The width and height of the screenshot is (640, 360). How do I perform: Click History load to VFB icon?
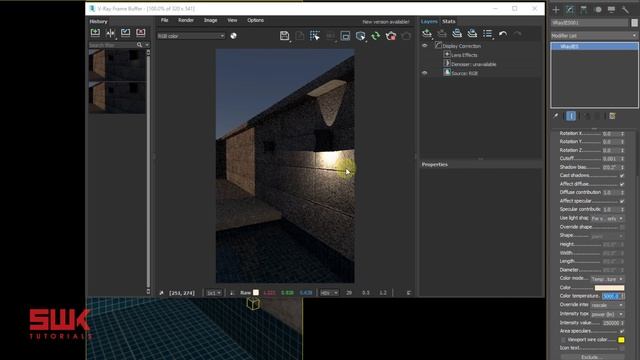tap(125, 33)
